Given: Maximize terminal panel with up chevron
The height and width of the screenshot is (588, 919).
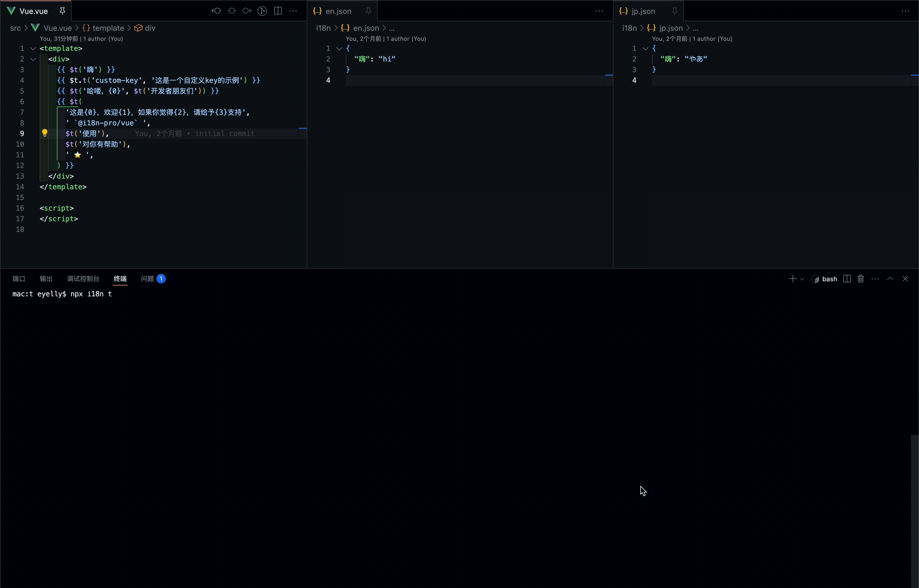Looking at the screenshot, I should tap(890, 279).
